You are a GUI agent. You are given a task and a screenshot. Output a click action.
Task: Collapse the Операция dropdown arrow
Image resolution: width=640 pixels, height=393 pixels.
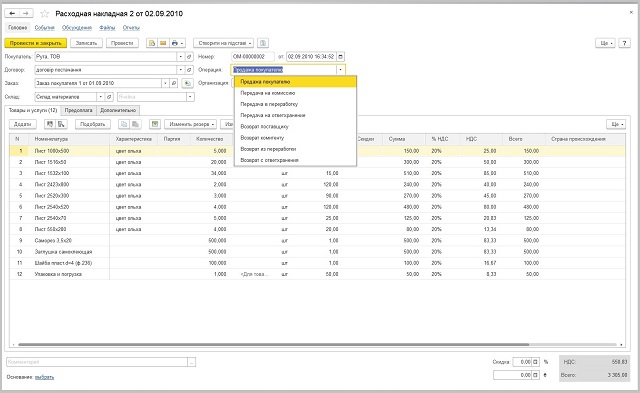(x=341, y=70)
